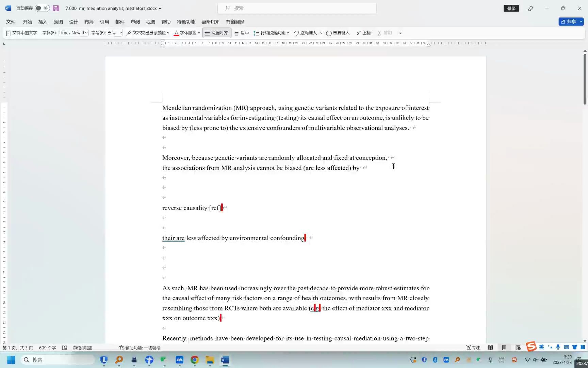Click the 搜索 search box in title bar
588x368 pixels.
(297, 8)
